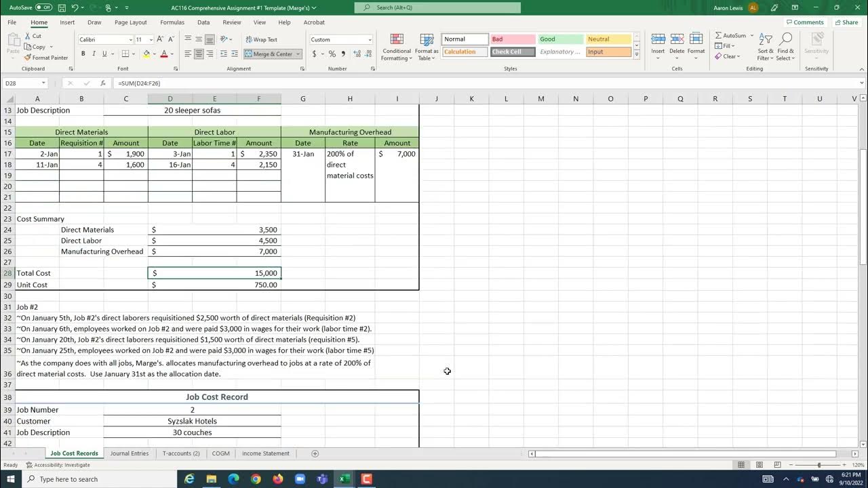The height and width of the screenshot is (488, 868).
Task: Click the Search box in title bar
Action: 437,7
